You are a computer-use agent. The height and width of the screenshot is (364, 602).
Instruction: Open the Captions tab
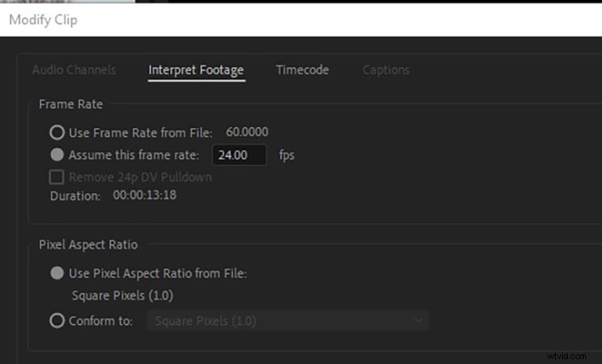386,70
